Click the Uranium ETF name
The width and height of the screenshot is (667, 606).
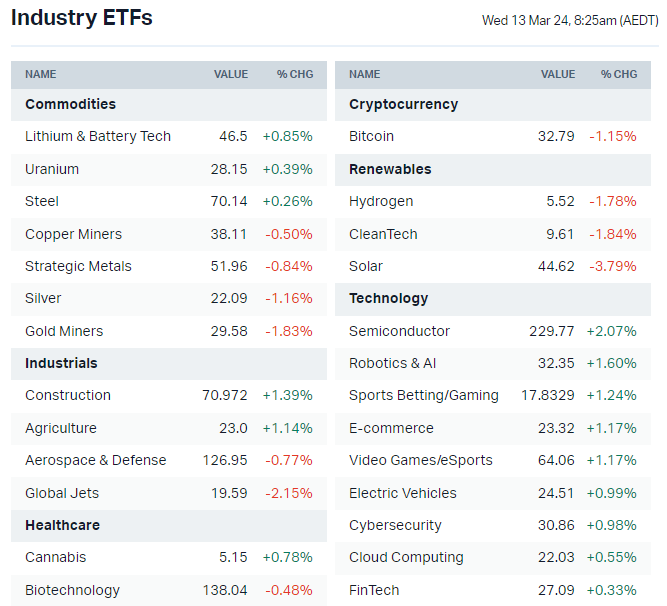(52, 169)
